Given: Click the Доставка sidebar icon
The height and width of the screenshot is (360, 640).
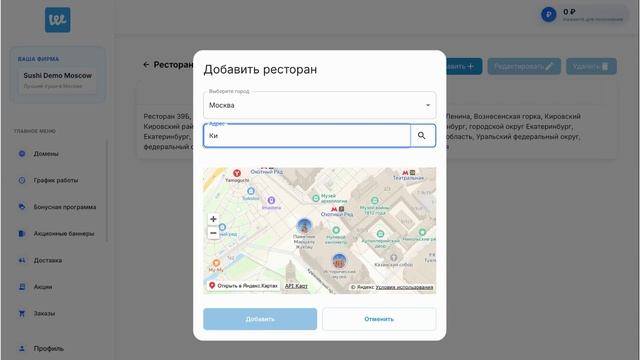Looking at the screenshot, I should 22,260.
